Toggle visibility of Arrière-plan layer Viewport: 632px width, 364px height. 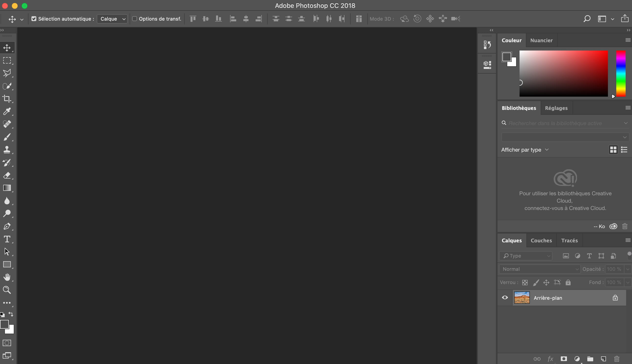point(505,298)
